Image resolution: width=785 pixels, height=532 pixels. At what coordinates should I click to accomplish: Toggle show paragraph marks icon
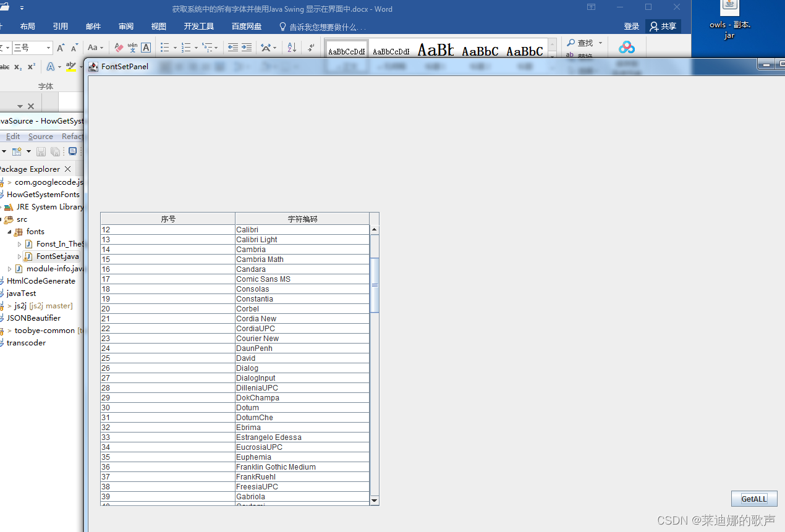coord(311,48)
